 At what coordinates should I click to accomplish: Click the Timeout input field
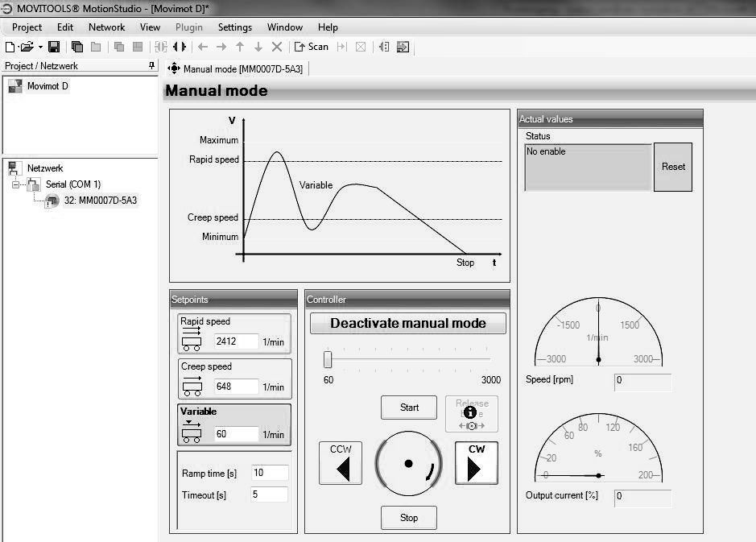[x=270, y=494]
